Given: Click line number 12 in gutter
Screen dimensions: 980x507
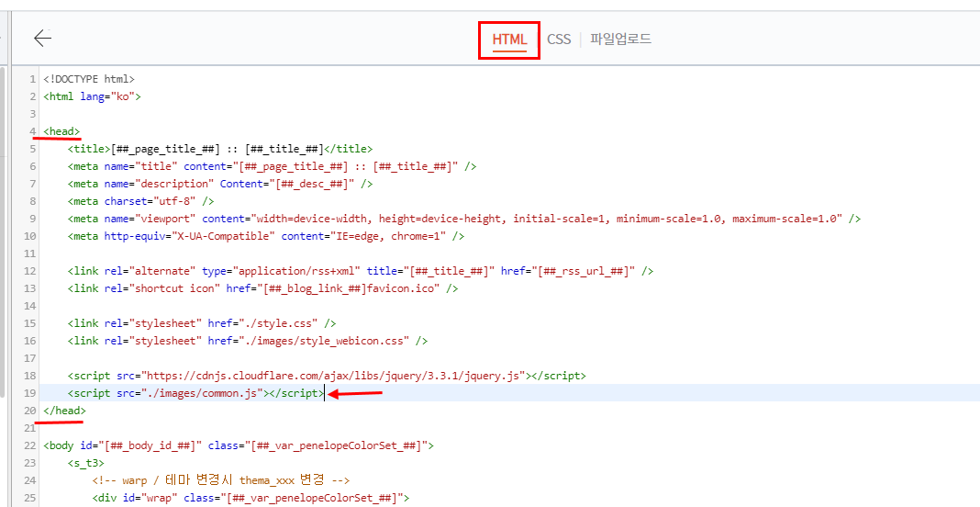Looking at the screenshot, I should [29, 271].
